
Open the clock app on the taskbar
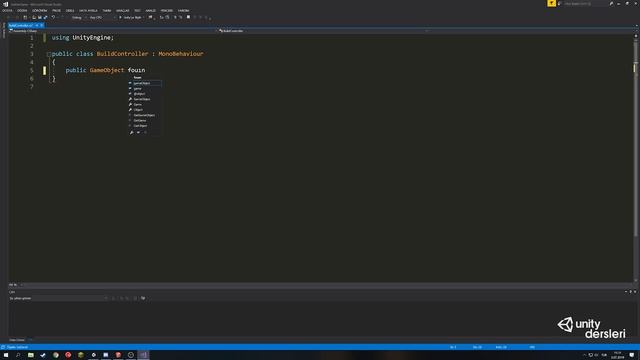click(x=131, y=355)
